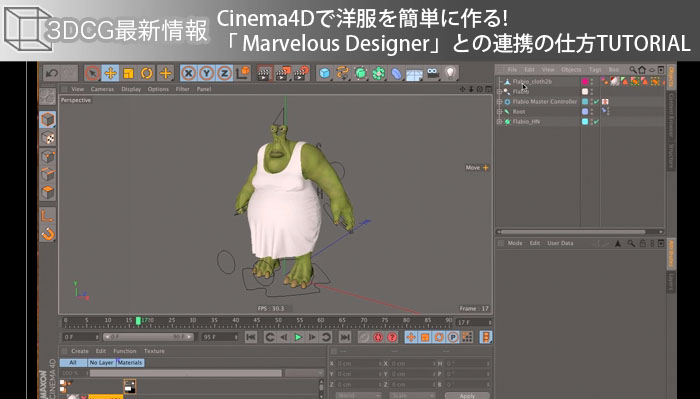Add a Cube primitive object

pyautogui.click(x=325, y=73)
